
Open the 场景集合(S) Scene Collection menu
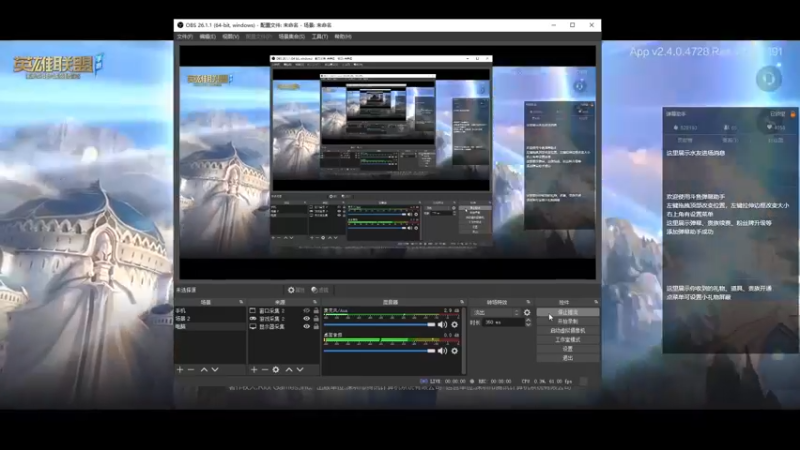point(291,37)
